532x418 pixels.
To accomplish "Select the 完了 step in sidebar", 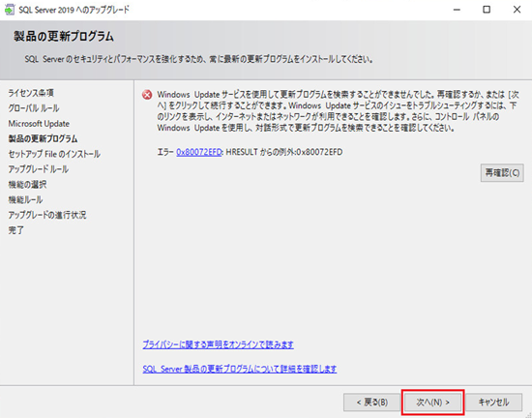I will pos(15,230).
